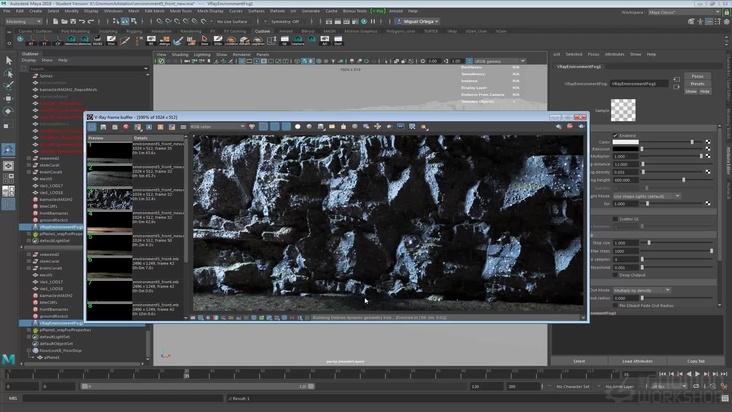Open the sRGB gamma viewport dropdown
Screen dimensions: 732x412
[x=500, y=61]
